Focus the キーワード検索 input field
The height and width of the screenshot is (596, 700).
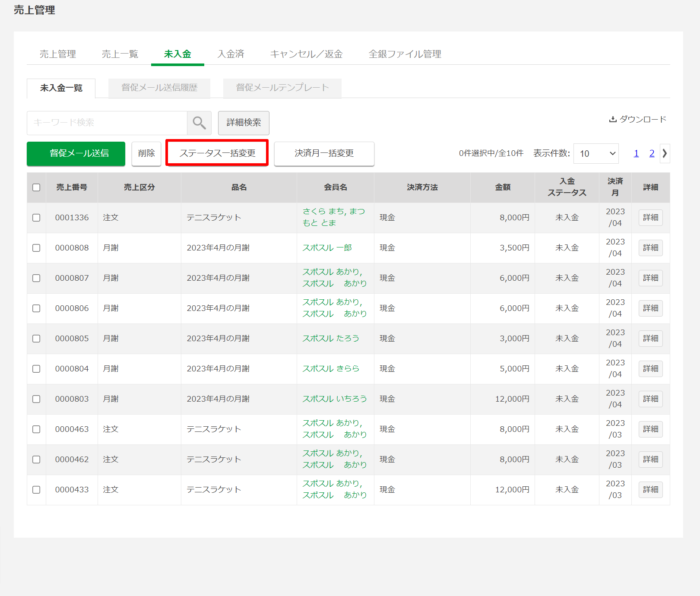click(x=107, y=123)
